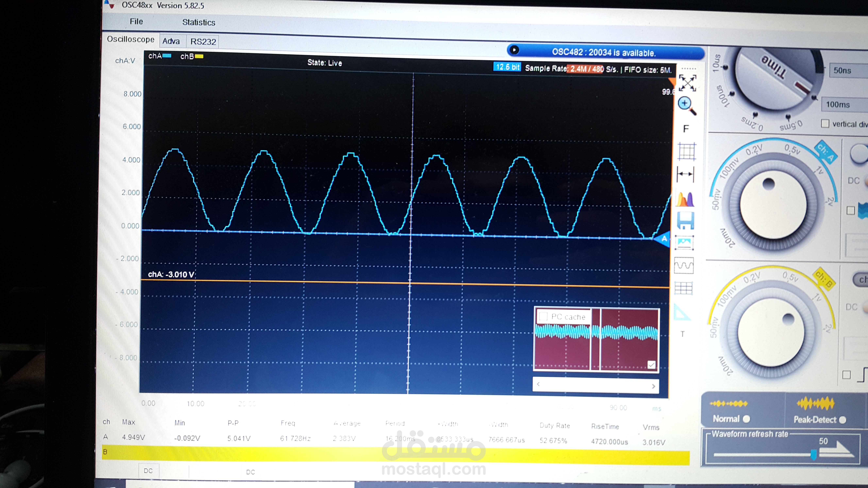Click the second DC label under the table
The width and height of the screenshot is (868, 488).
250,472
